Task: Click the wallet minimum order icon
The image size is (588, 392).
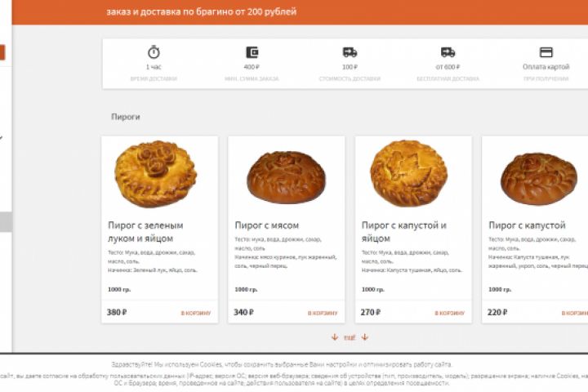Action: (252, 52)
